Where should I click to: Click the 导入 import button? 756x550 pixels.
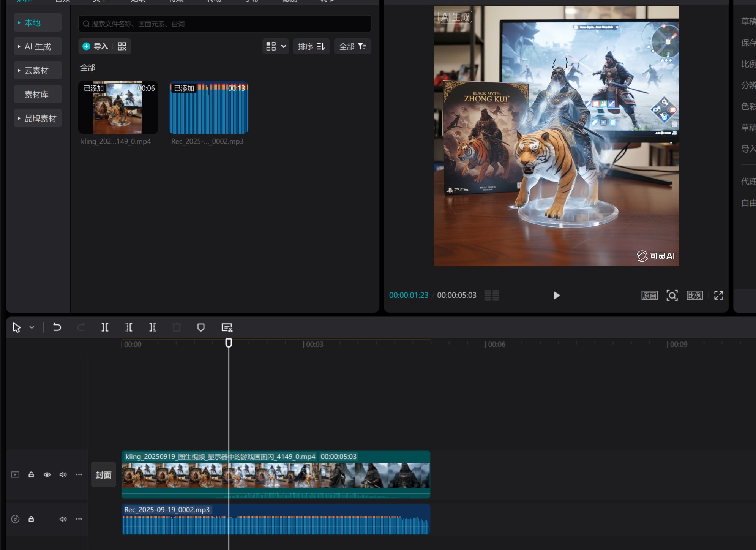click(96, 46)
